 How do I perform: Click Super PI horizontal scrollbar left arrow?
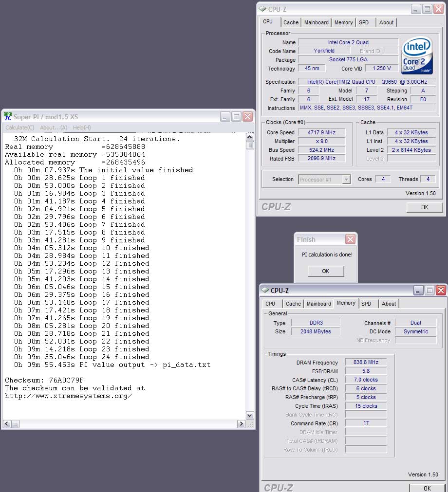tap(7, 424)
